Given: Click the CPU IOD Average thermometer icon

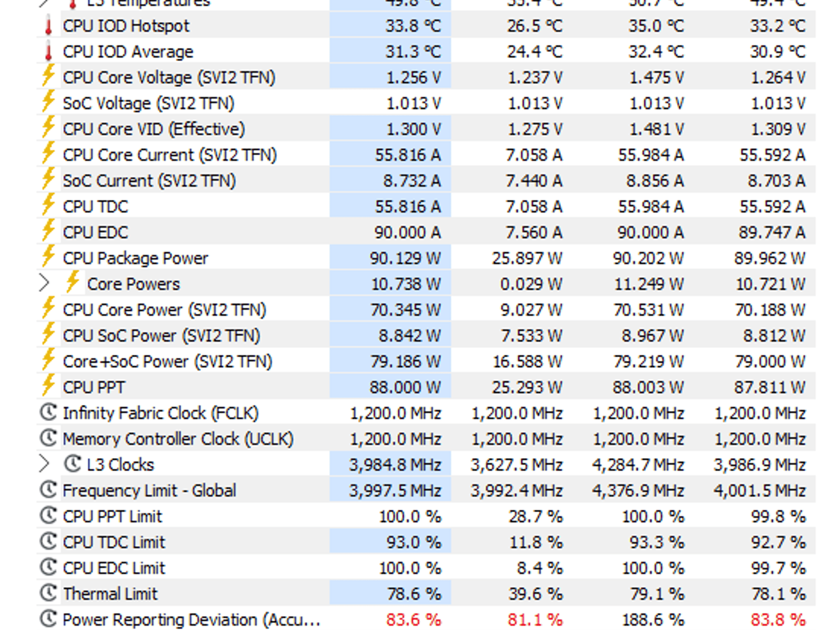Looking at the screenshot, I should (x=48, y=52).
